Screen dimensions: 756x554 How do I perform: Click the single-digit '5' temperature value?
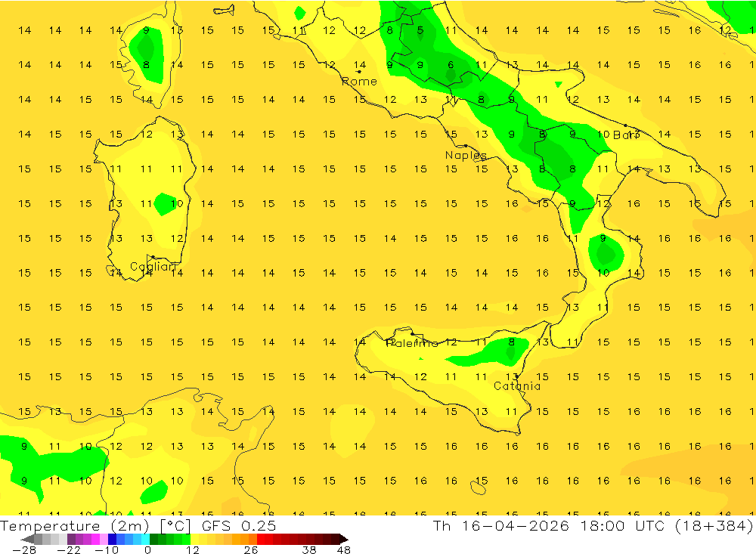point(420,30)
